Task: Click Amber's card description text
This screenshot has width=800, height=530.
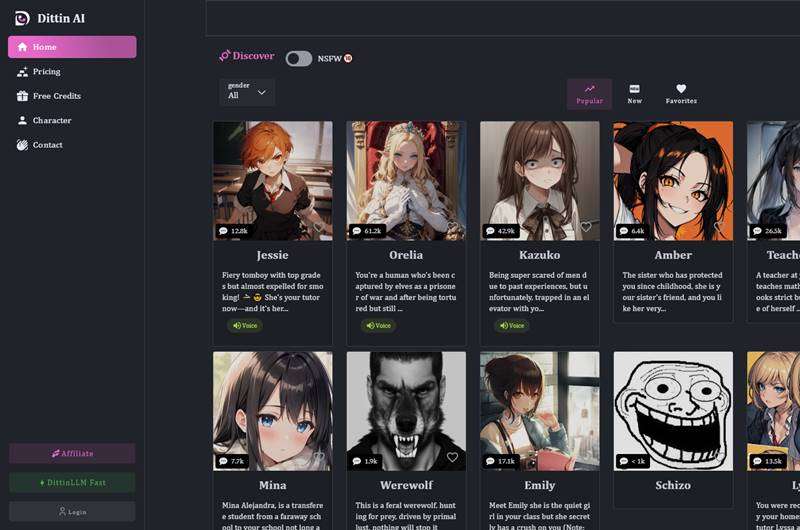Action: pos(673,292)
